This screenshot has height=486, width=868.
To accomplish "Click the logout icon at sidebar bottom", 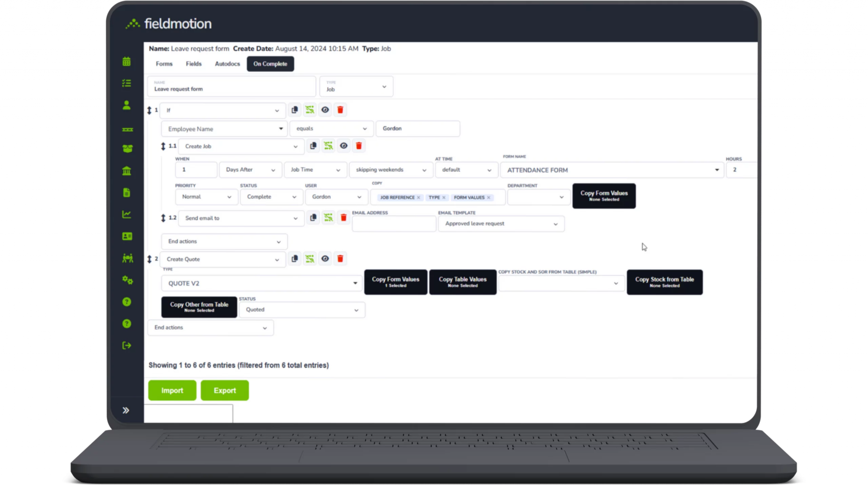I will [x=126, y=345].
